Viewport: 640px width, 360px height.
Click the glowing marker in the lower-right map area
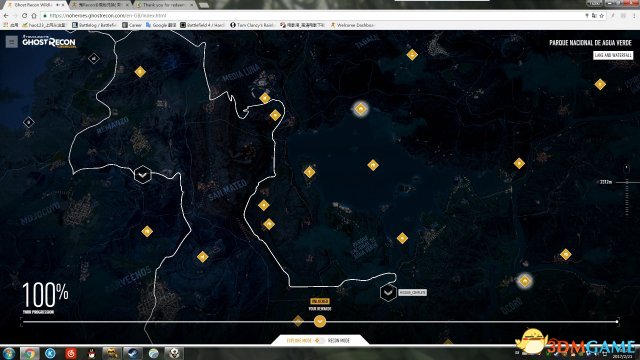pyautogui.click(x=524, y=281)
